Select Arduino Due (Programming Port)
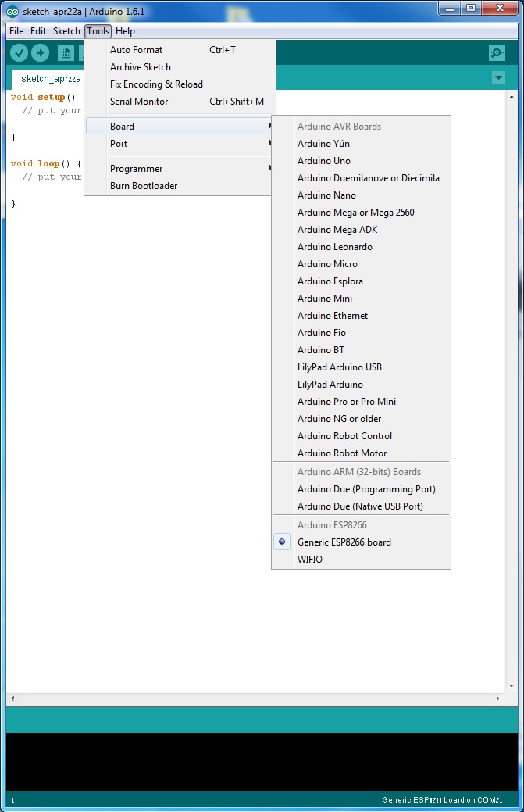Viewport: 524px width, 812px height. (361, 489)
